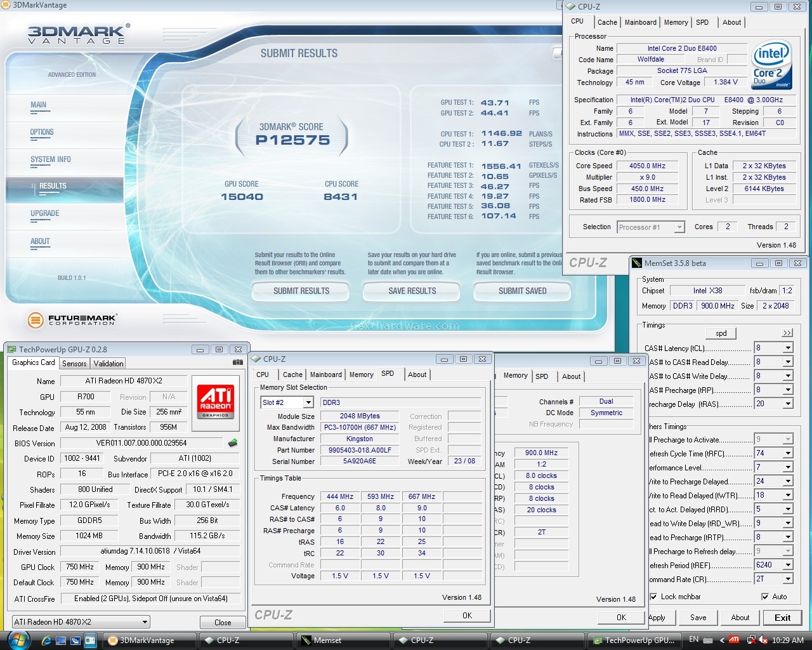Open ABOUT in 3DMark sidebar
Viewport: 812px width, 650px height.
[x=40, y=241]
